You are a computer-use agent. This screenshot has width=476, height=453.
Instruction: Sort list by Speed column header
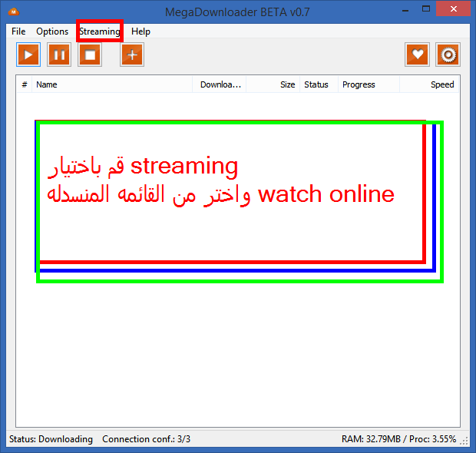(x=429, y=84)
